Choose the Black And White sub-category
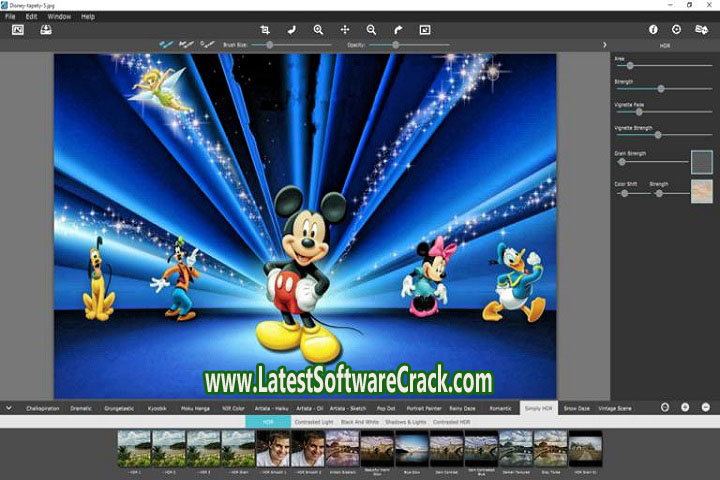Screen dimensions: 720x480 coord(360,422)
